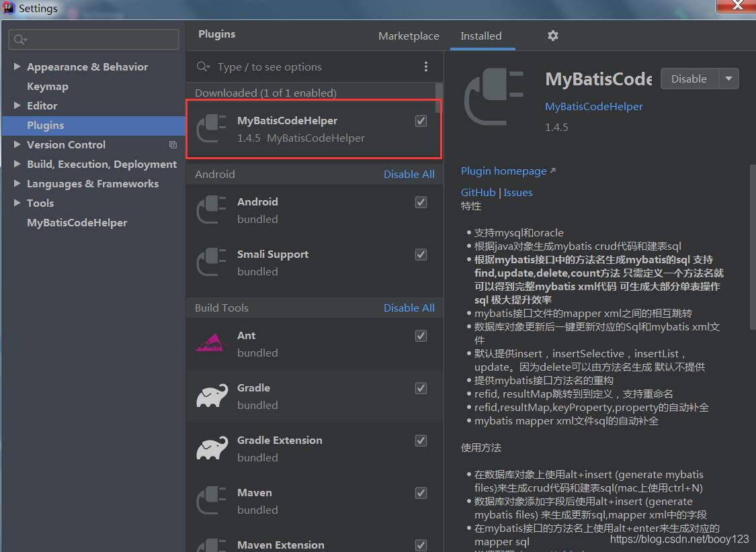Viewport: 756px width, 552px height.
Task: Switch to the Installed tab
Action: coord(481,36)
